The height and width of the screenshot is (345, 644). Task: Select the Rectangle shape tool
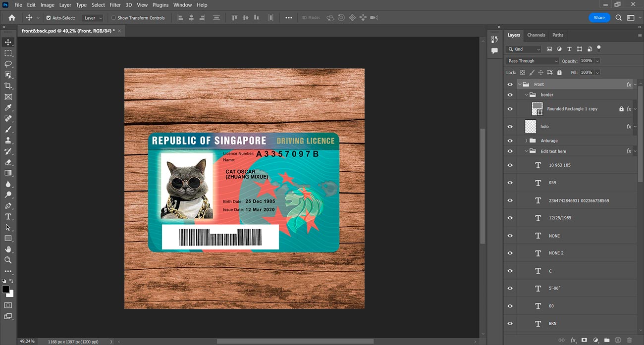coord(8,238)
